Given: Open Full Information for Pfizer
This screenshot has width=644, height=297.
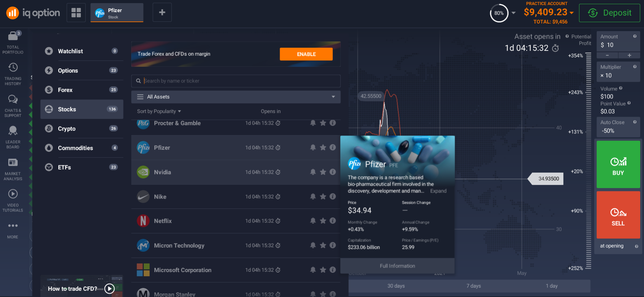Looking at the screenshot, I should click(x=397, y=266).
